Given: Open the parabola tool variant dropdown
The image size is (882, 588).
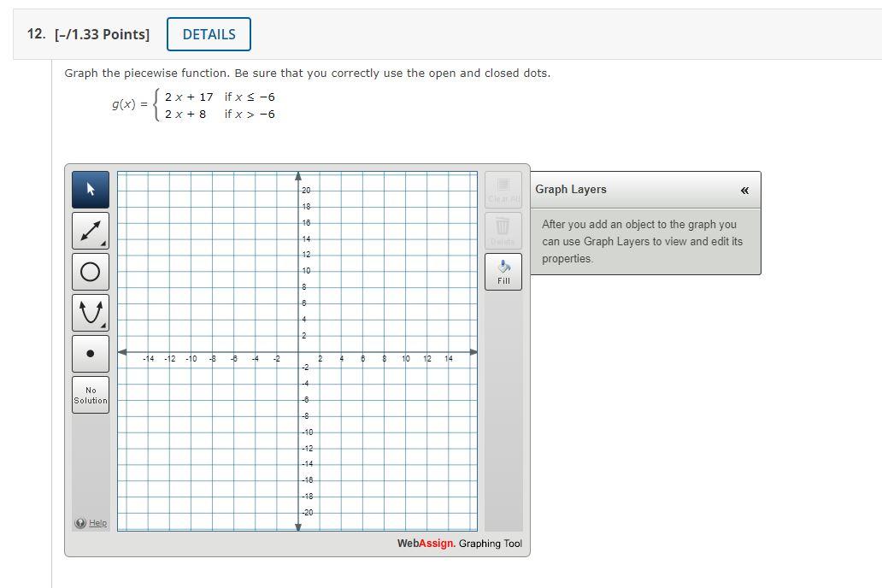Looking at the screenshot, I should [x=103, y=324].
